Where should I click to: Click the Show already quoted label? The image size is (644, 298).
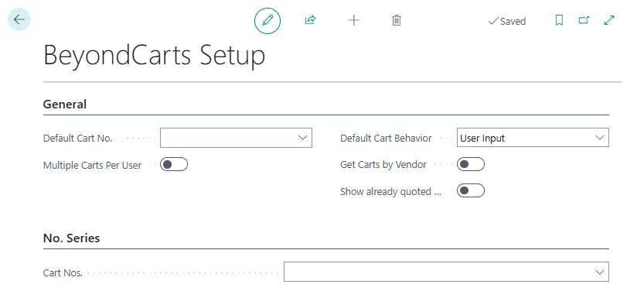390,191
